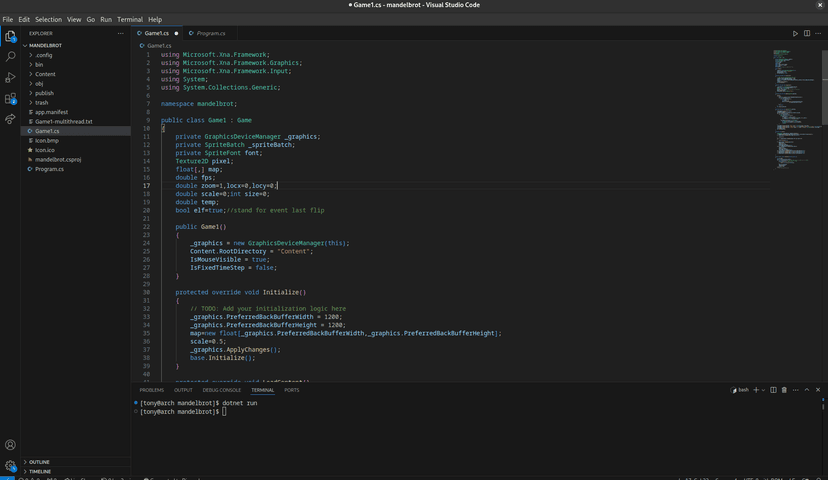Kill terminal with the trash icon
The height and width of the screenshot is (480, 828).
tap(784, 389)
